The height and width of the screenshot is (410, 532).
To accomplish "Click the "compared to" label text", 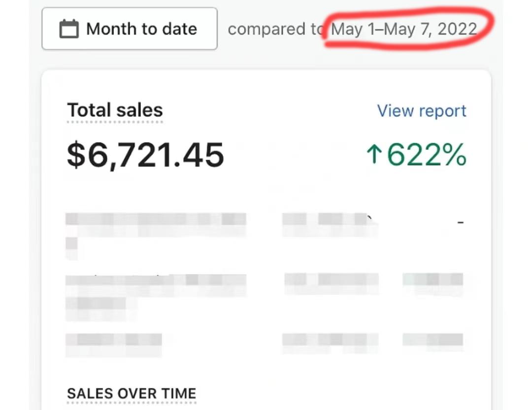I will [x=274, y=29].
